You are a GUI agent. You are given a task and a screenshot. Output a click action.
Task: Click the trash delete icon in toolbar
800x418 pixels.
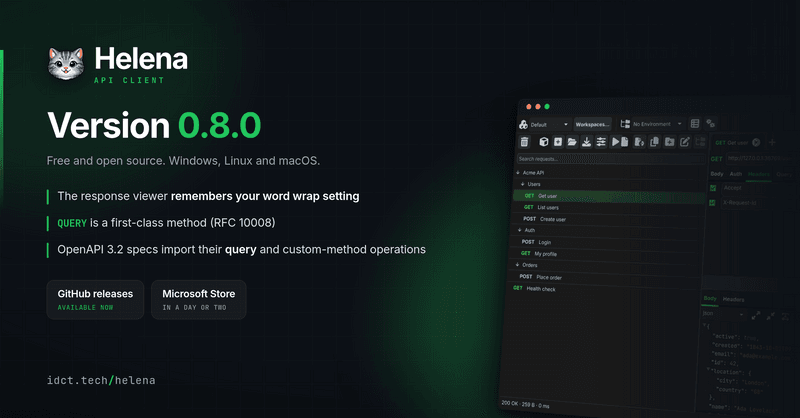click(x=524, y=142)
